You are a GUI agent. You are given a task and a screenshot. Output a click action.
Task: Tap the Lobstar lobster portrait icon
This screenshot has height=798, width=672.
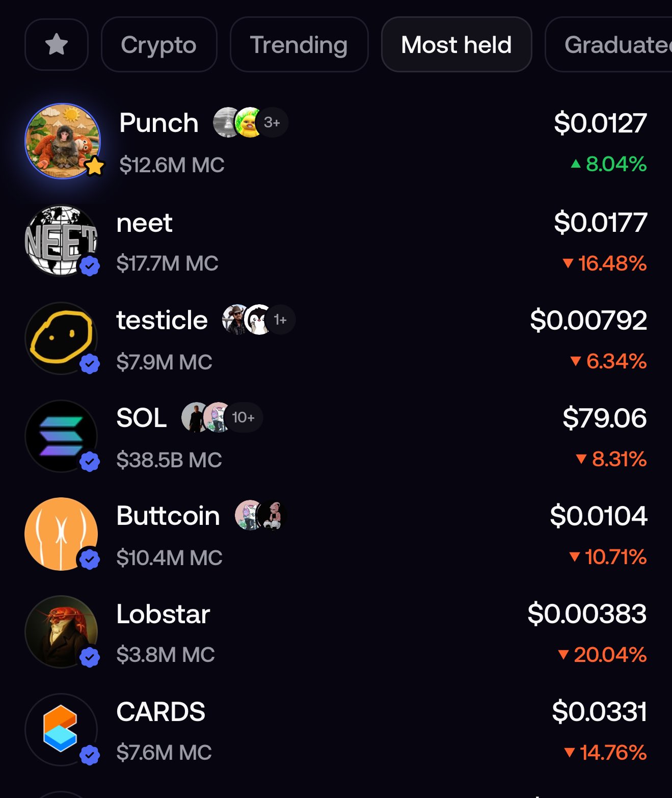pyautogui.click(x=61, y=631)
